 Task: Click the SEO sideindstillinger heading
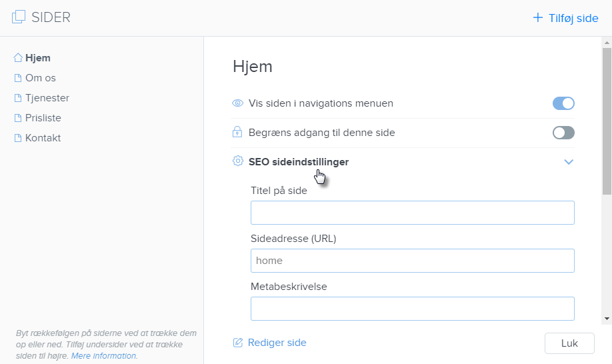click(298, 161)
